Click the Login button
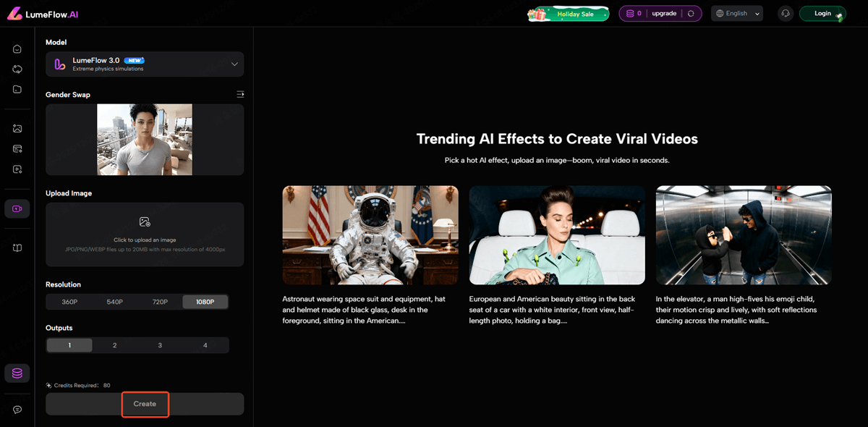 pyautogui.click(x=822, y=13)
